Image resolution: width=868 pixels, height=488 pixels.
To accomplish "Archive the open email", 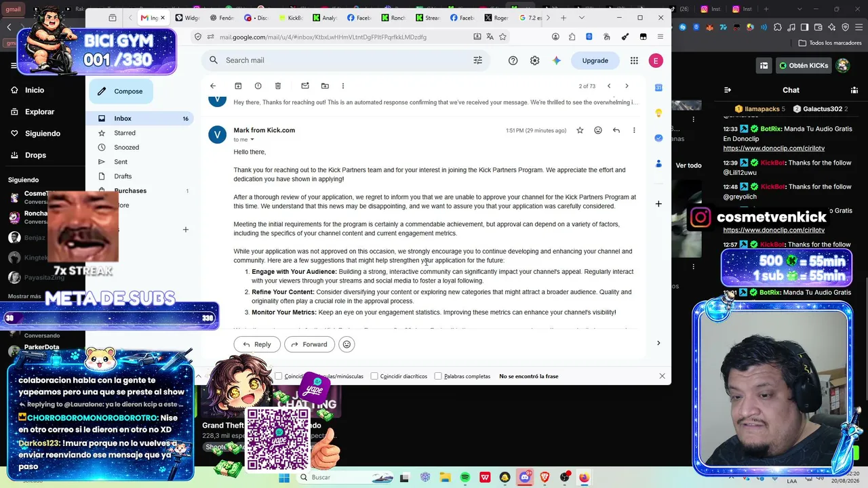I will (x=238, y=86).
